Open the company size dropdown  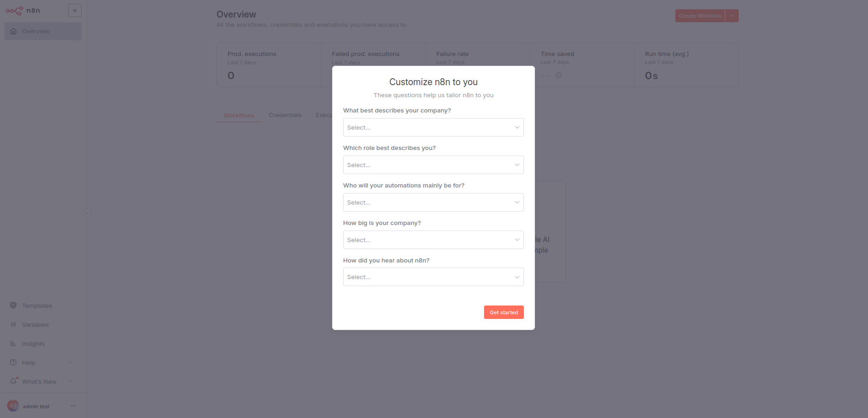[433, 240]
